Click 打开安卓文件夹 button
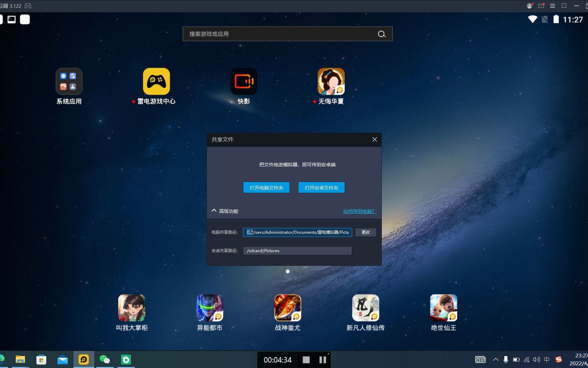Viewport: 588px width, 368px height. pos(322,187)
